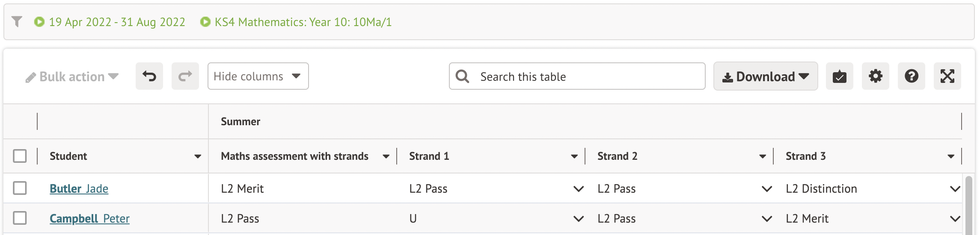Tick the select-all students checkbox
Image resolution: width=980 pixels, height=235 pixels.
(x=20, y=156)
